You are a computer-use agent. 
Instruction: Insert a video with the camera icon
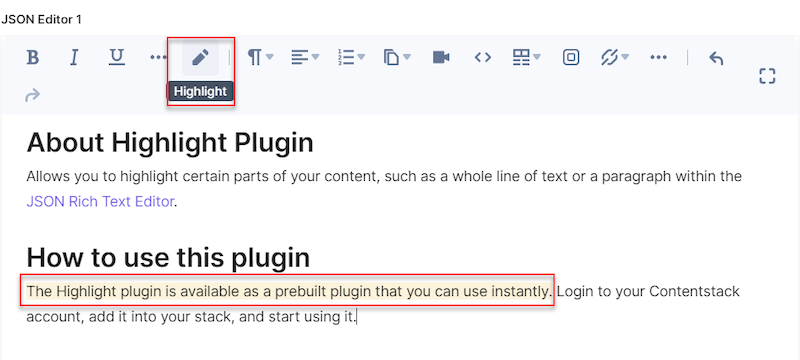pyautogui.click(x=441, y=58)
